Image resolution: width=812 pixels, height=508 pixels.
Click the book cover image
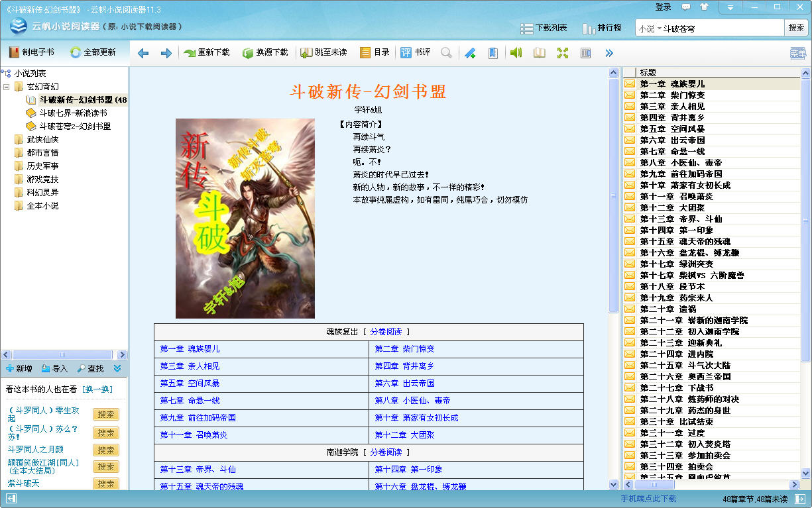[x=245, y=219]
